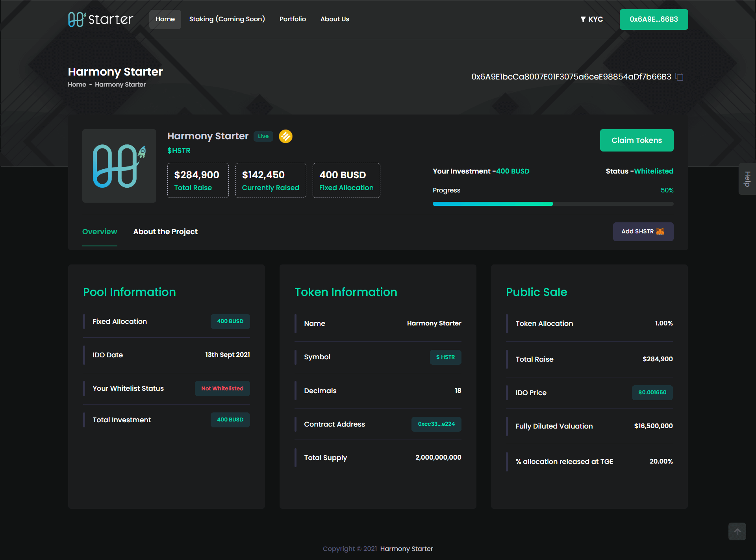The width and height of the screenshot is (756, 560).
Task: Click the BUSD coin icon beside the Live badge
Action: pyautogui.click(x=285, y=136)
